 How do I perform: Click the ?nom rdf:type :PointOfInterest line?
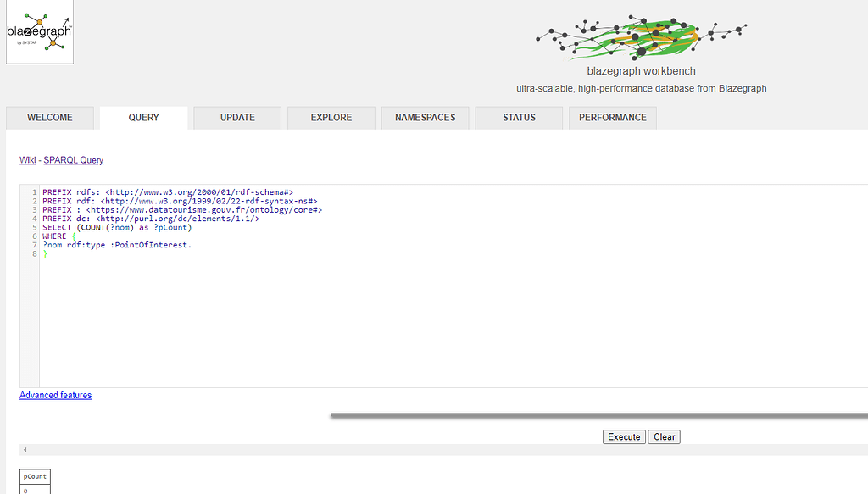pos(117,245)
